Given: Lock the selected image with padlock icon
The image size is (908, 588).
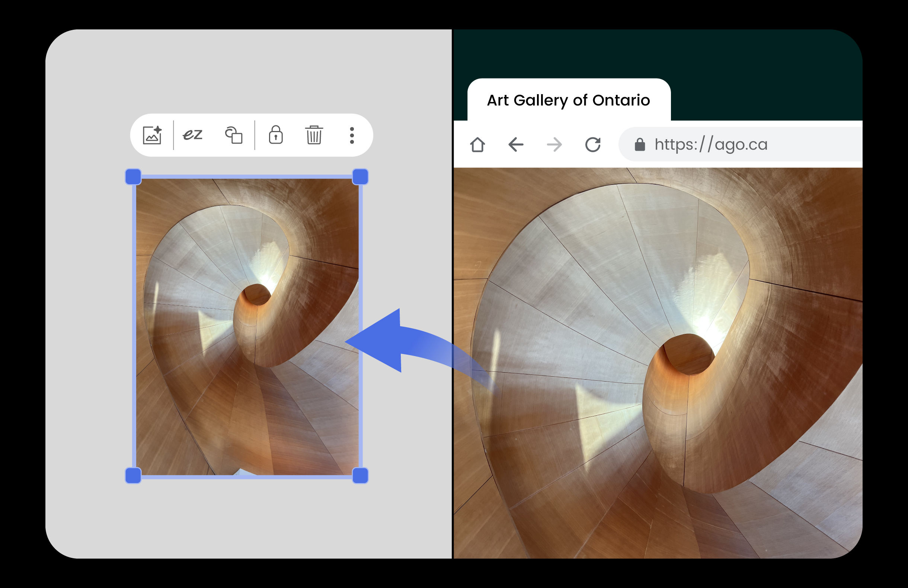Looking at the screenshot, I should pyautogui.click(x=275, y=135).
